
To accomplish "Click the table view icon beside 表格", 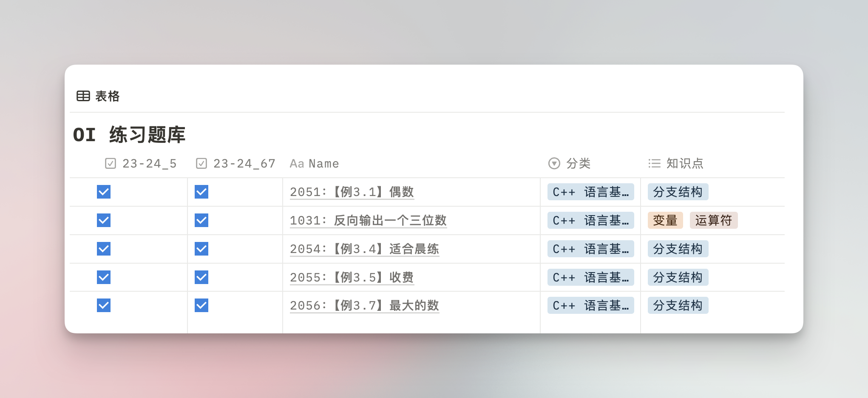I will (83, 96).
